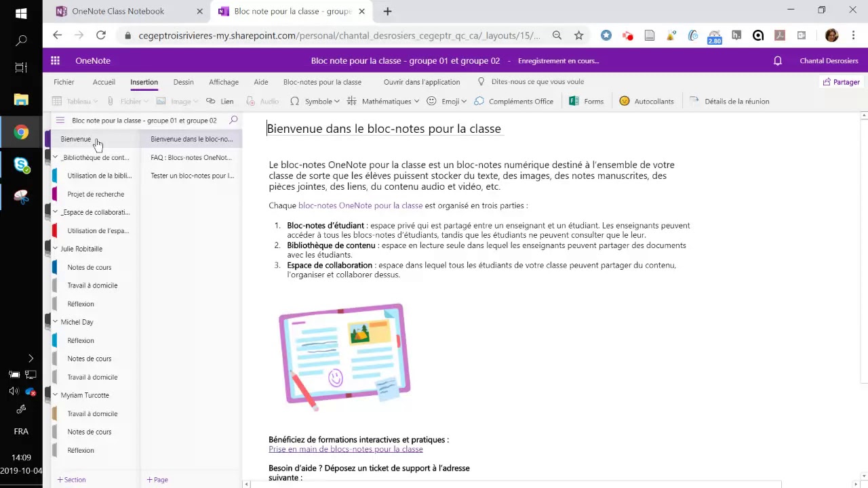
Task: Switch to the OneNote Class Notebook browser tab
Action: coord(128,11)
